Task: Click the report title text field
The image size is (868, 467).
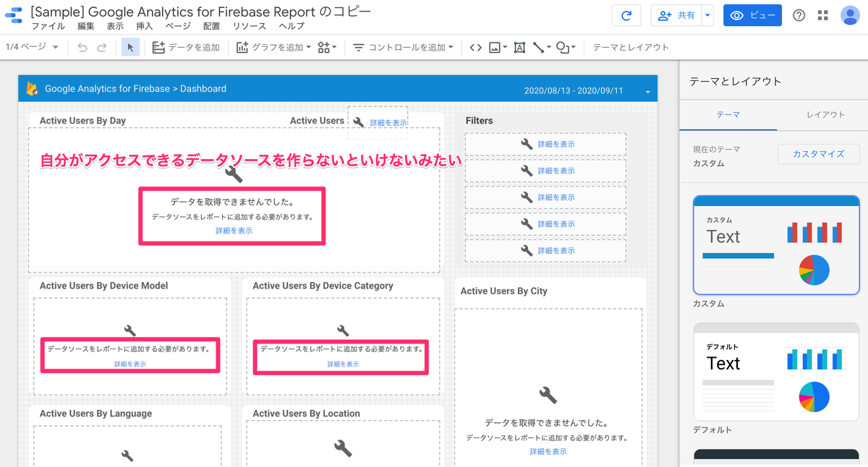Action: point(200,12)
